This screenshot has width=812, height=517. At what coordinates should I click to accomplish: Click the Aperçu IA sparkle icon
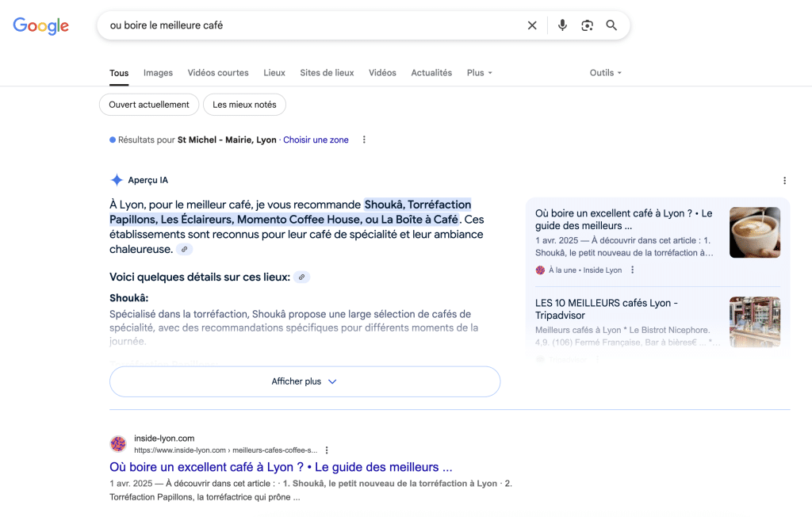click(x=117, y=180)
